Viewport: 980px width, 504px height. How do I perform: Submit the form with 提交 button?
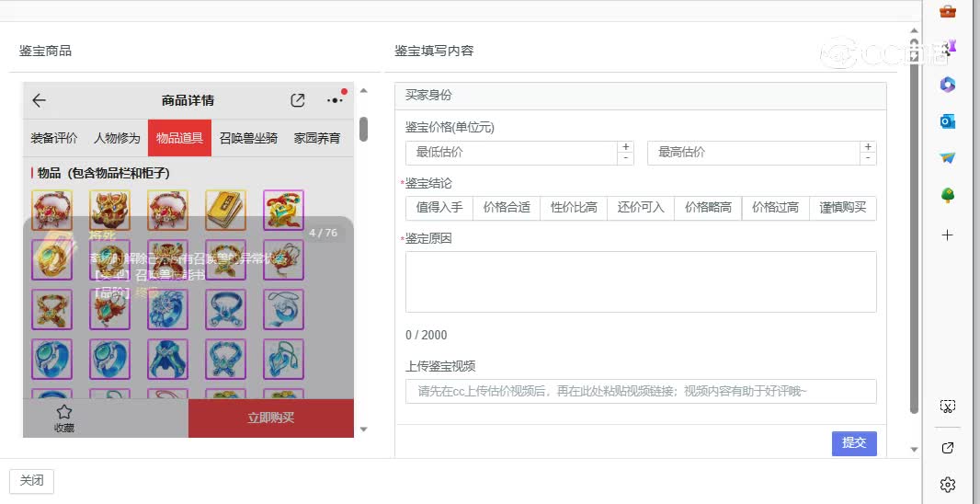coord(854,443)
